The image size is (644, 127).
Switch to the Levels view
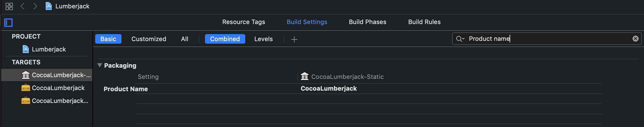[x=263, y=39]
